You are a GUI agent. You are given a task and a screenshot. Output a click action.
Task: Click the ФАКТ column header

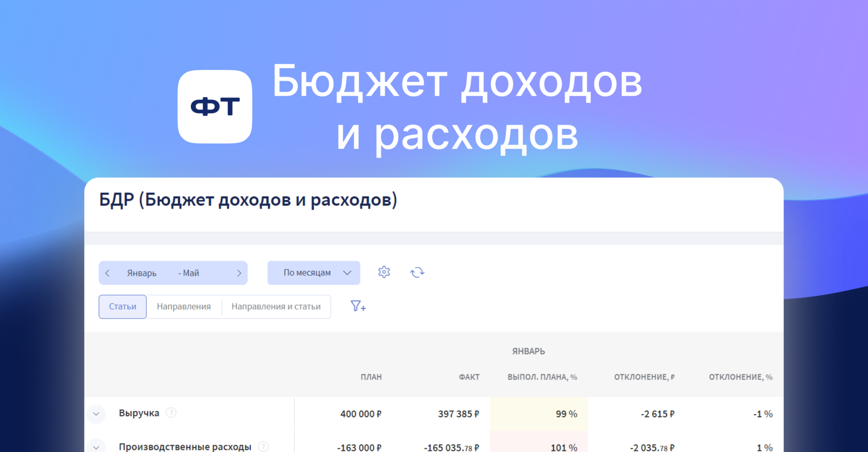click(x=469, y=377)
